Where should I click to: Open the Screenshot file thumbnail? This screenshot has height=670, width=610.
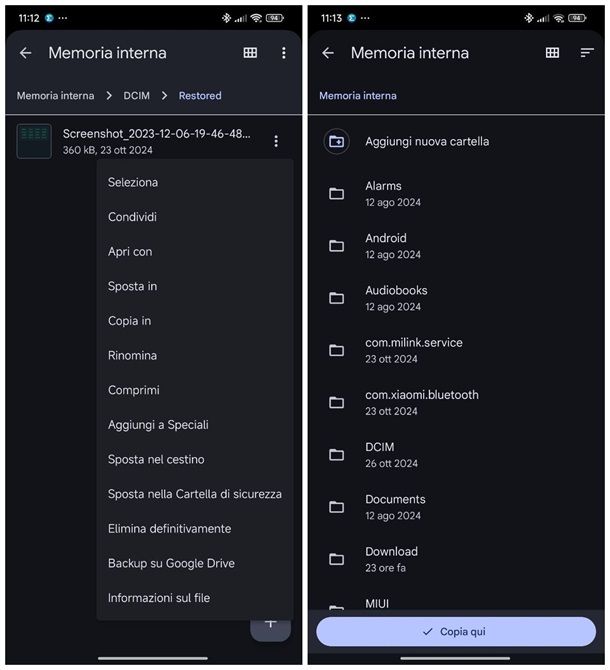coord(34,141)
